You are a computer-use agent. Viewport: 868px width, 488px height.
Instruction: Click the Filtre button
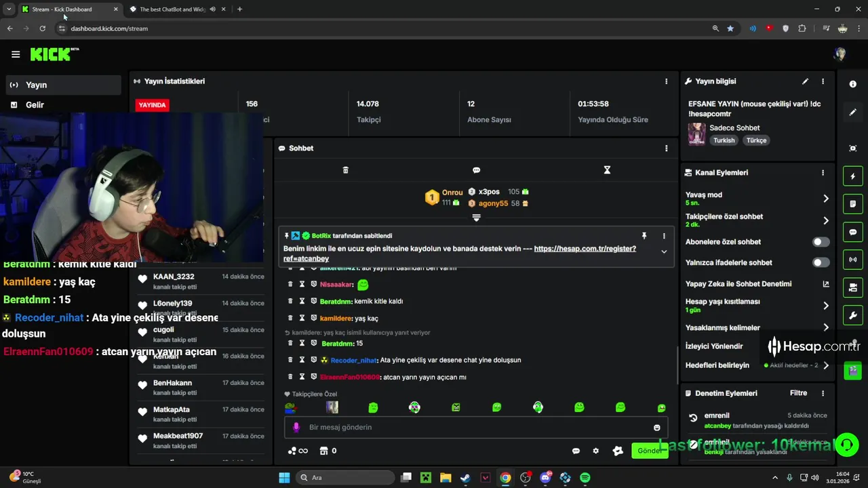pos(798,393)
